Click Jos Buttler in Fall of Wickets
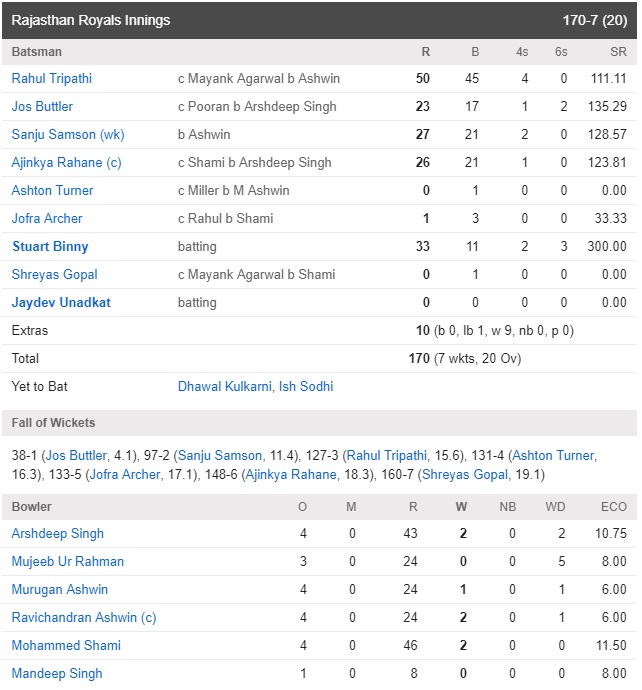Viewport: 642px width, 690px height. pos(76,455)
